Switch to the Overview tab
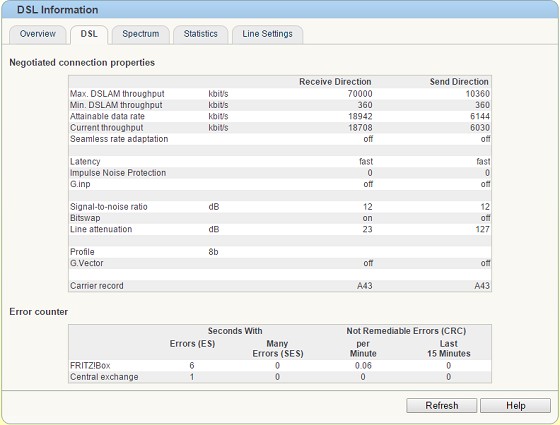560x425 pixels. 38,34
